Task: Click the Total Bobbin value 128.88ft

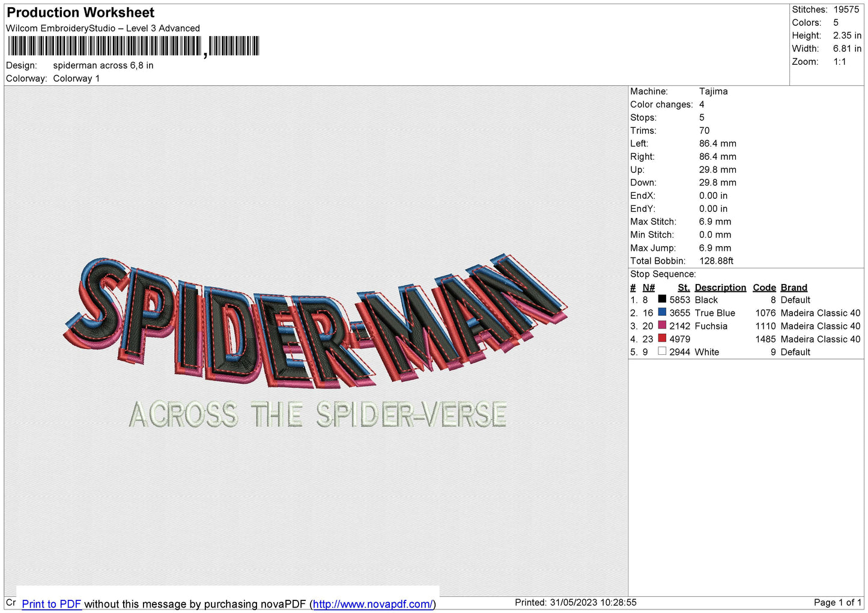Action: pos(717,261)
